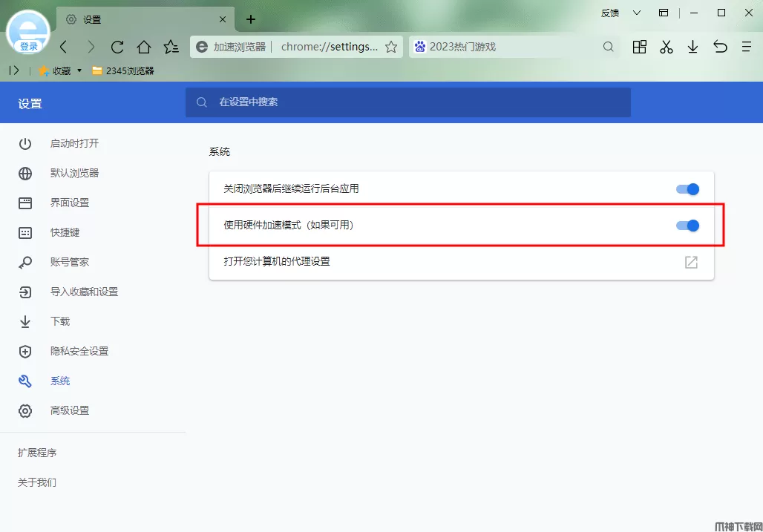The image size is (763, 532).
Task: Open the hamburger main menu
Action: click(747, 47)
